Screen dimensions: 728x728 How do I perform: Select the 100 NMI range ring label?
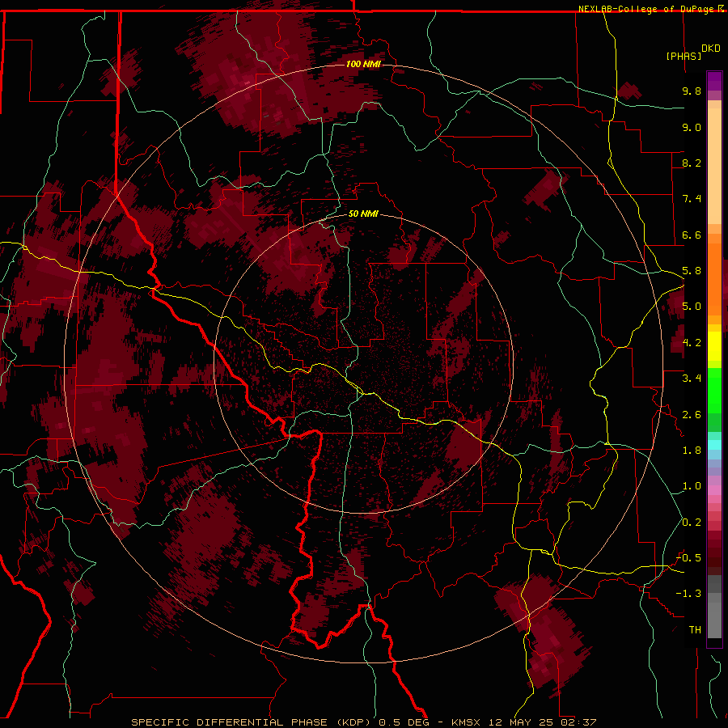(x=363, y=64)
